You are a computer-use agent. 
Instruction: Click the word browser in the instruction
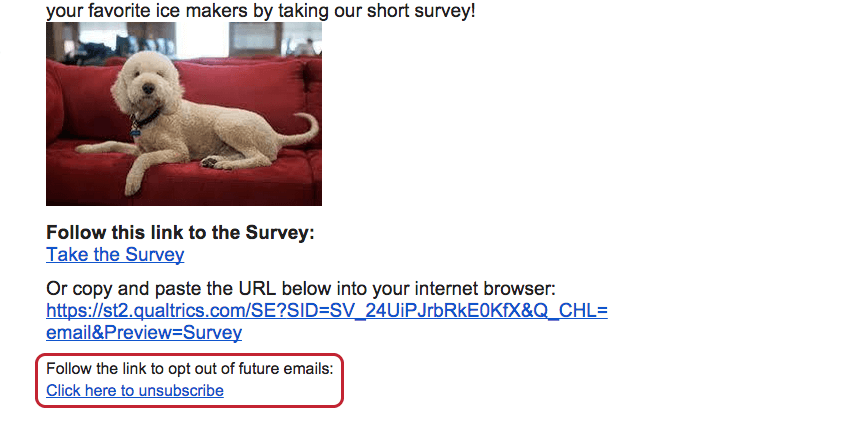click(x=517, y=288)
